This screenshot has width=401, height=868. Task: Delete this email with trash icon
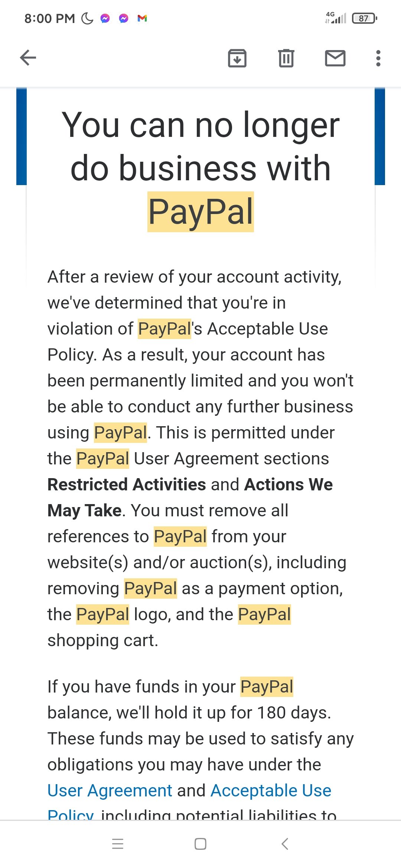coord(286,58)
